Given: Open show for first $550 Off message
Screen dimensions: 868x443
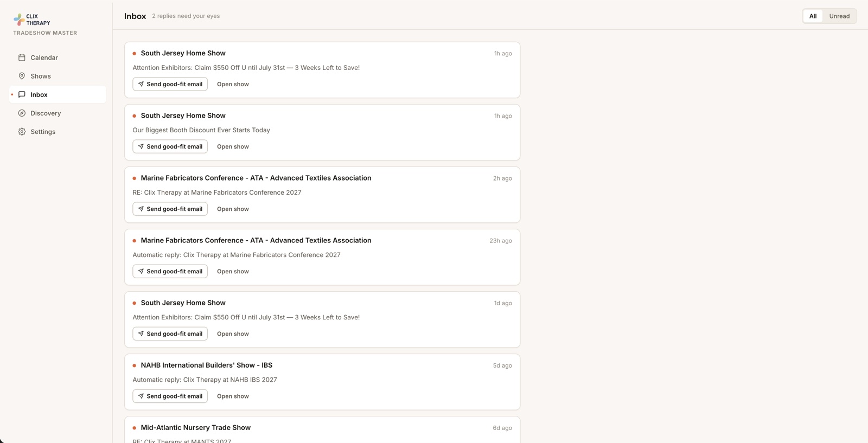Looking at the screenshot, I should tap(233, 84).
